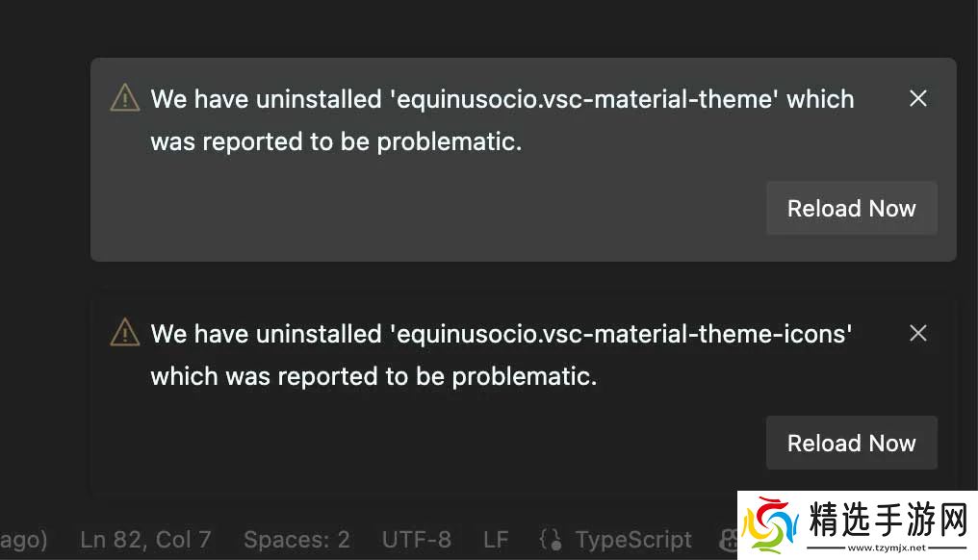
Task: Close the vsc-material-theme-icons notification
Action: [x=918, y=333]
